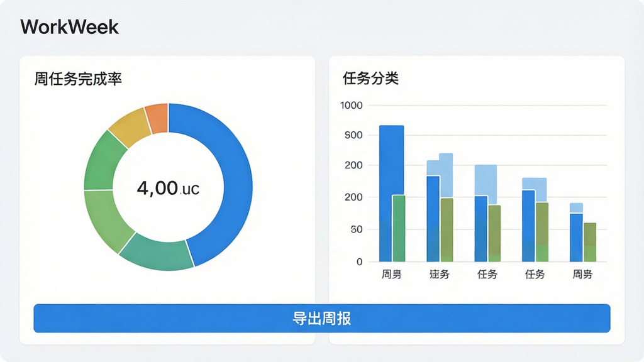Screen dimensions: 644x362
Task: Click the WorkWeek app title
Action: [69, 27]
